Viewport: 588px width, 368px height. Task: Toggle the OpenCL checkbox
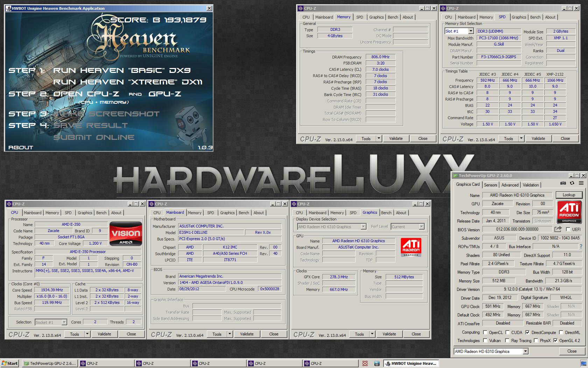[485, 333]
